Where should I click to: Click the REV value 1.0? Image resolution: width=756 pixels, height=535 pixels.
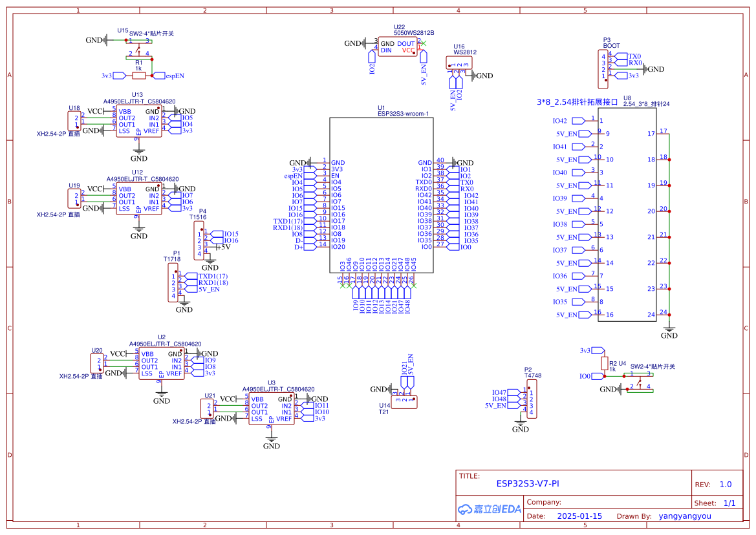click(726, 485)
